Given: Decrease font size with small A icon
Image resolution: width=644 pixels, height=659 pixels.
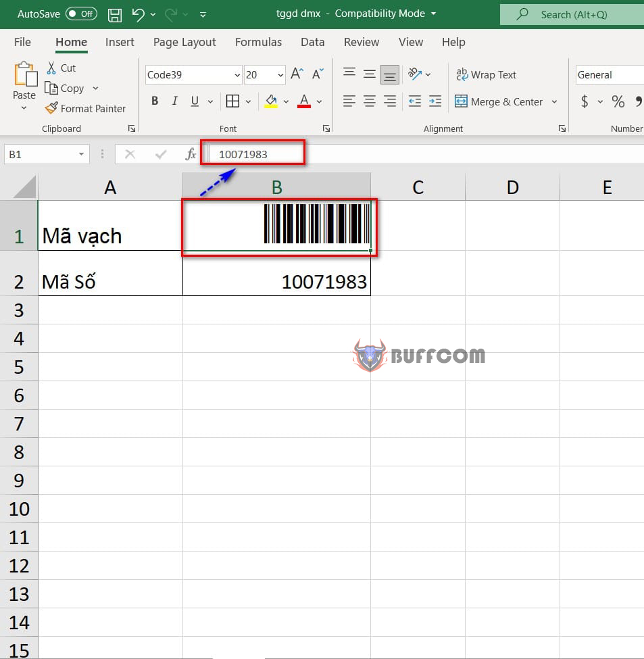Looking at the screenshot, I should point(318,74).
